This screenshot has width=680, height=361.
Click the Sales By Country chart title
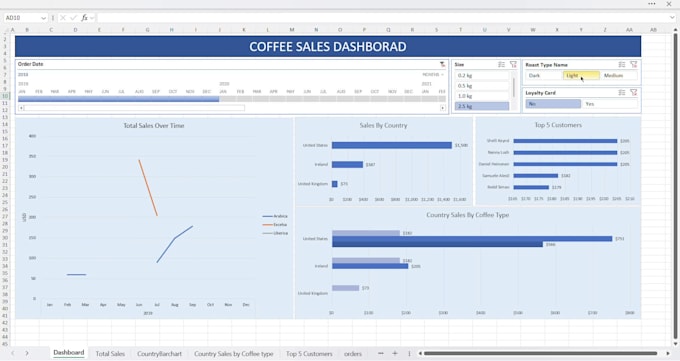tap(383, 125)
